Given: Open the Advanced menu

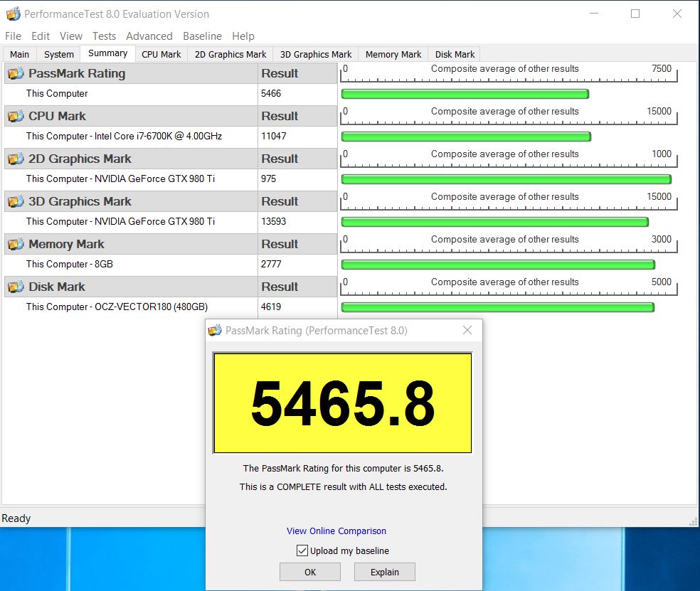Looking at the screenshot, I should point(149,36).
